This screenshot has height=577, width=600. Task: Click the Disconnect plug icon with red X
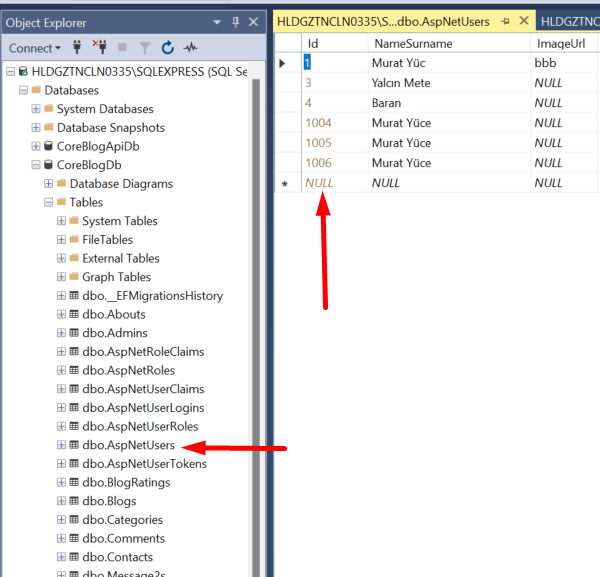coord(100,47)
